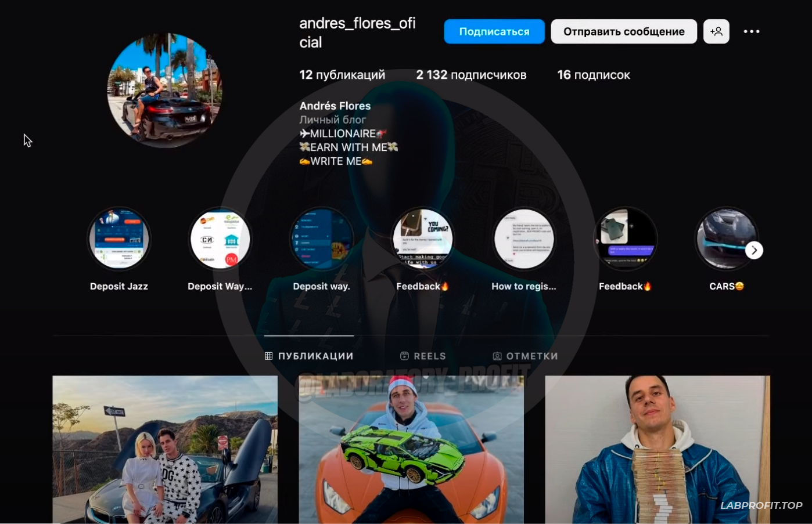Click the 12 публикаций counter
Image resolution: width=812 pixels, height=524 pixels.
click(342, 75)
